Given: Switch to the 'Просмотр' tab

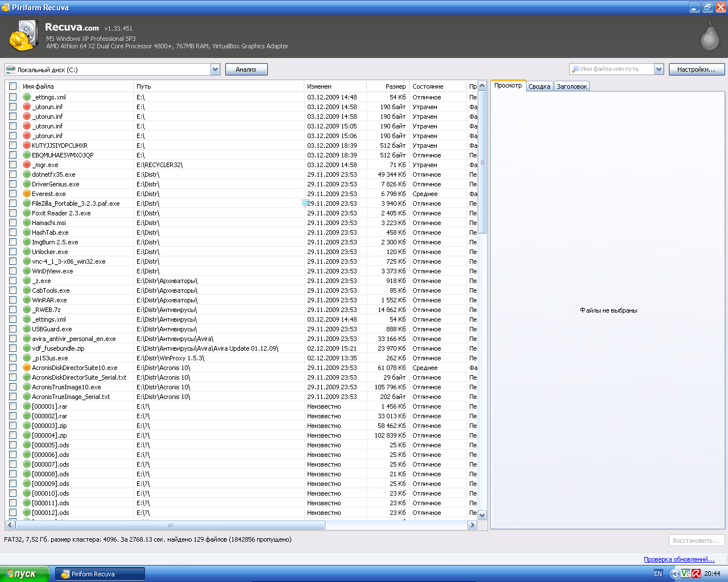Looking at the screenshot, I should [x=508, y=85].
